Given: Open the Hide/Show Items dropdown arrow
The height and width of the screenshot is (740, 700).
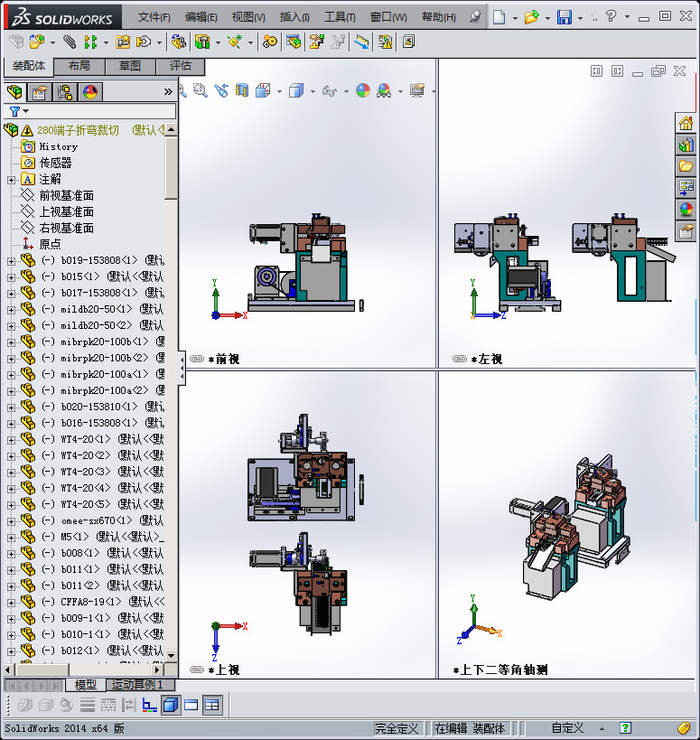Looking at the screenshot, I should [x=346, y=91].
